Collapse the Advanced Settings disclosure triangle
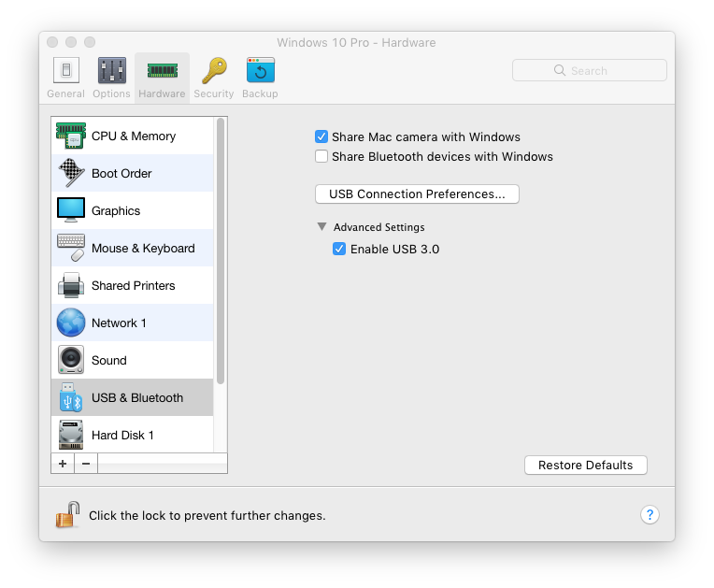This screenshot has width=714, height=588. [x=321, y=226]
